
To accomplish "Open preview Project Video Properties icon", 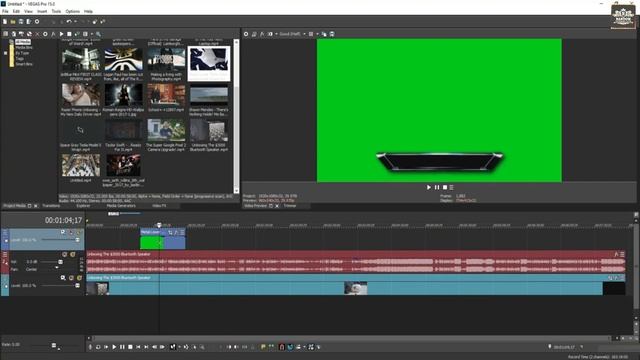I will (246, 34).
